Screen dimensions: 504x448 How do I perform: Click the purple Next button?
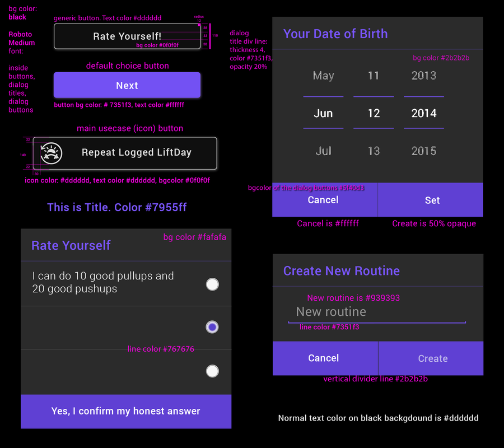[127, 86]
